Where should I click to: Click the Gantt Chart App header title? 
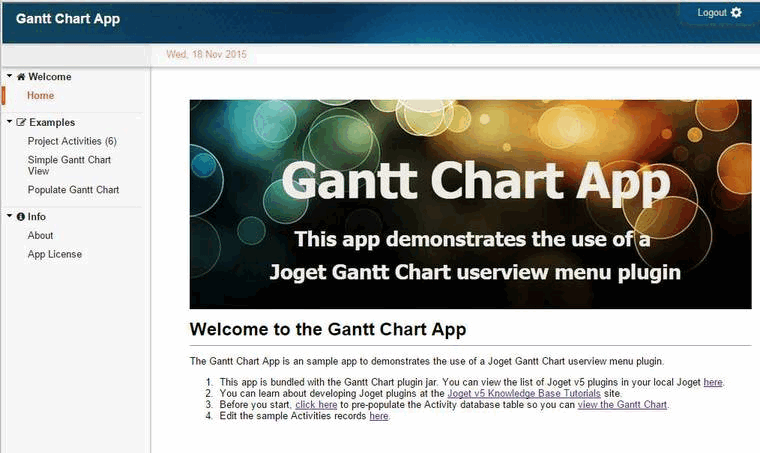tap(68, 18)
